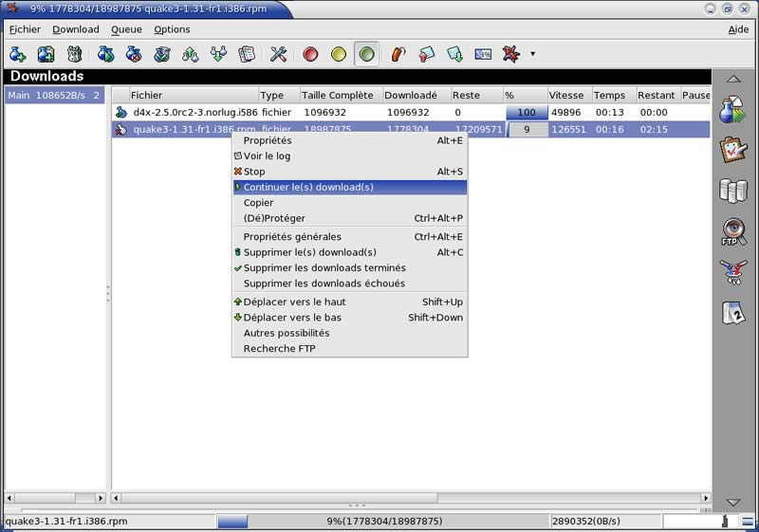Choose Recherche FTP in context menu

tap(349, 348)
